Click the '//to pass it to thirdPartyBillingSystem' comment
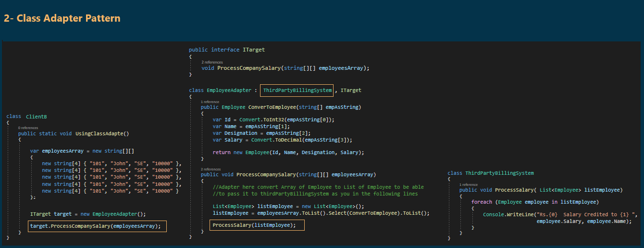This screenshot has height=248, width=644. (x=315, y=194)
